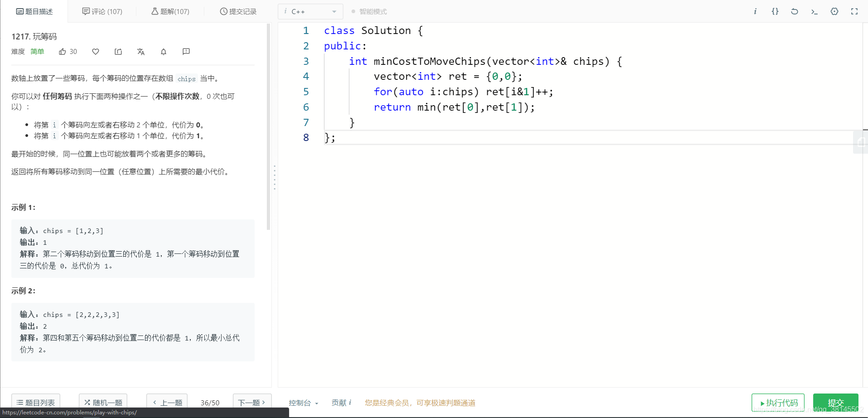Viewport: 868px width, 418px height.
Task: Open the 题目列表 button
Action: pos(36,402)
